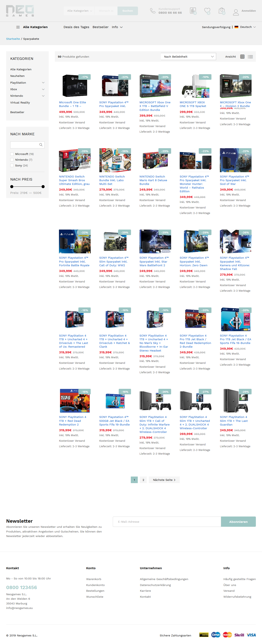Expand the PlayStation category
The height and width of the screenshot is (644, 262).
pos(43,83)
